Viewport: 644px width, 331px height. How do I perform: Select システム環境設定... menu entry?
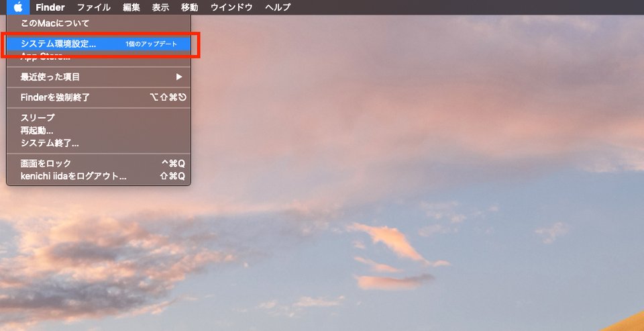(99, 44)
